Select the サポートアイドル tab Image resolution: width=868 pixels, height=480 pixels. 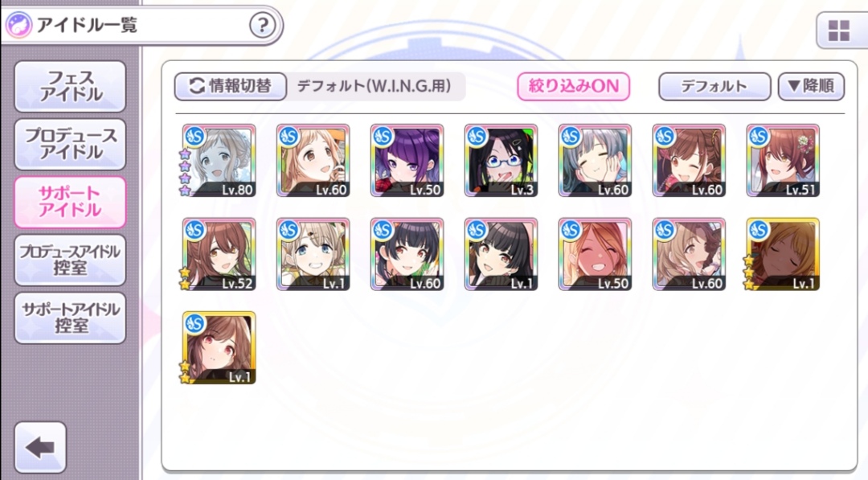(70, 202)
